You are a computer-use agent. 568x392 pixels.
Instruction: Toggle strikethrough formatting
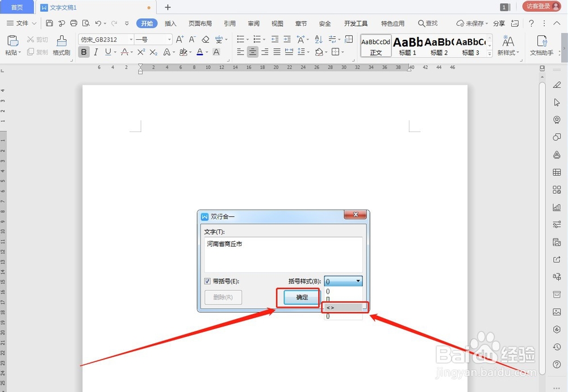pos(124,52)
